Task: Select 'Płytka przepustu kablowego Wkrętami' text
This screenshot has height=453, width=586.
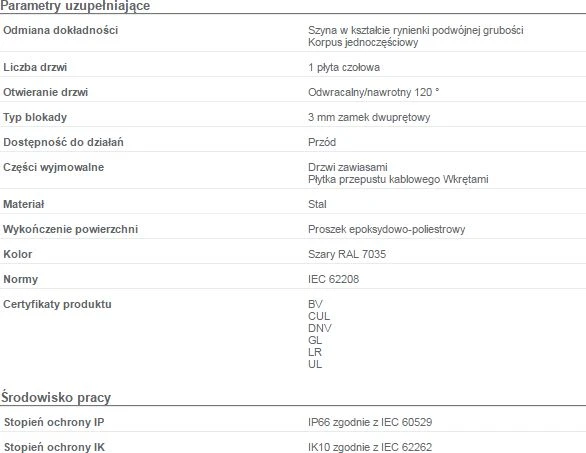Action: click(x=398, y=179)
